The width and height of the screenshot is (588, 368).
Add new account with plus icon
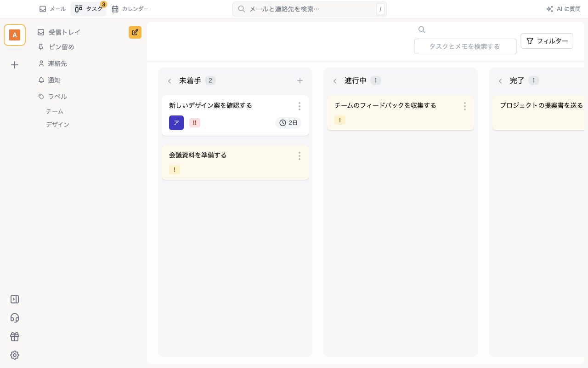[15, 65]
